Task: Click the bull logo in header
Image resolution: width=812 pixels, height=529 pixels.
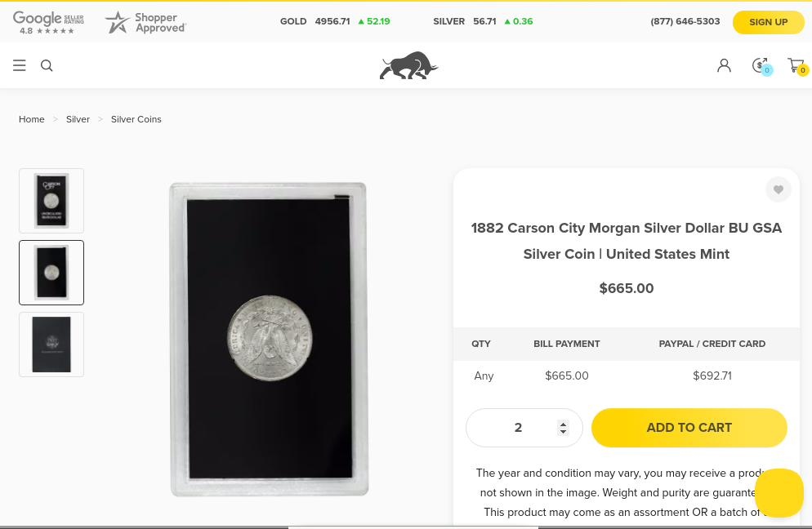Action: pyautogui.click(x=408, y=65)
